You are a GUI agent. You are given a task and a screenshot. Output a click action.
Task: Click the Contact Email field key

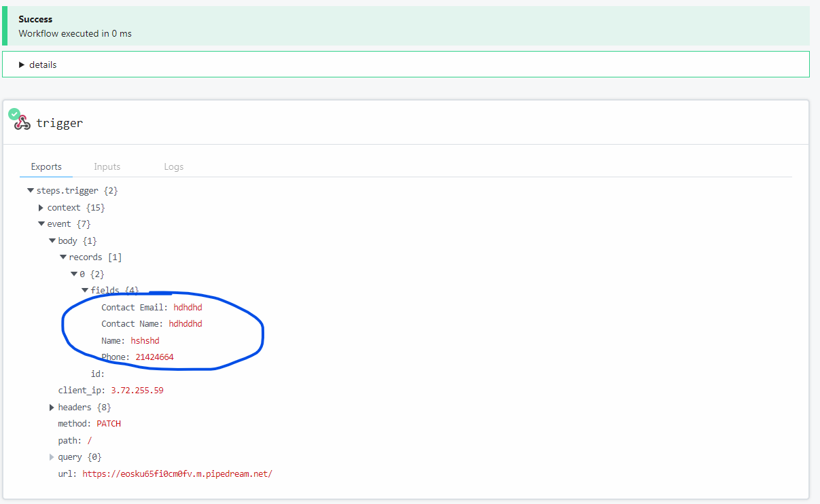135,307
